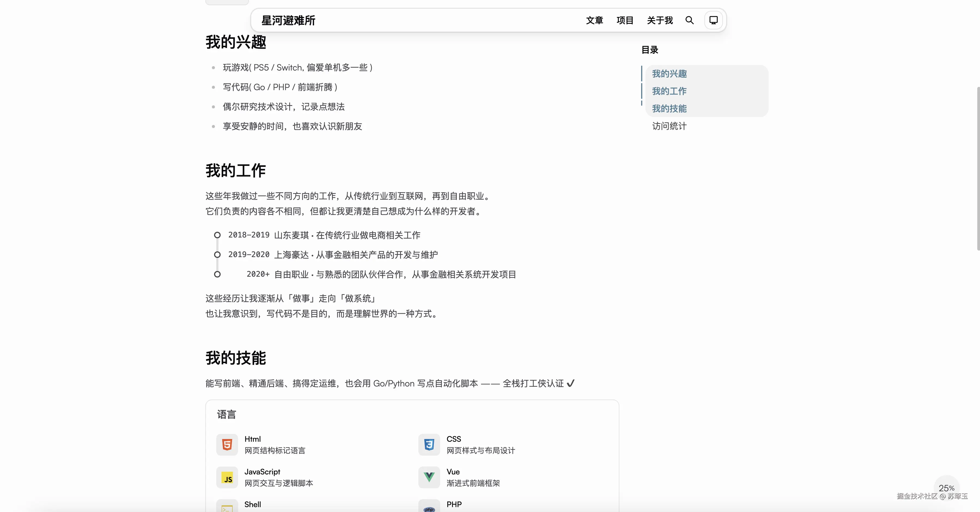
Task: Go to the 关于我 page
Action: tap(660, 20)
